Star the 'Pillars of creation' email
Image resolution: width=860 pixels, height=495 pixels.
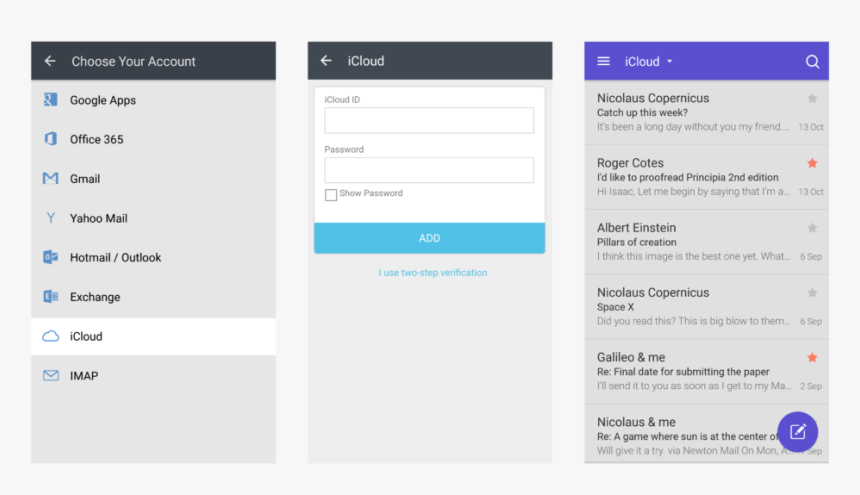812,228
